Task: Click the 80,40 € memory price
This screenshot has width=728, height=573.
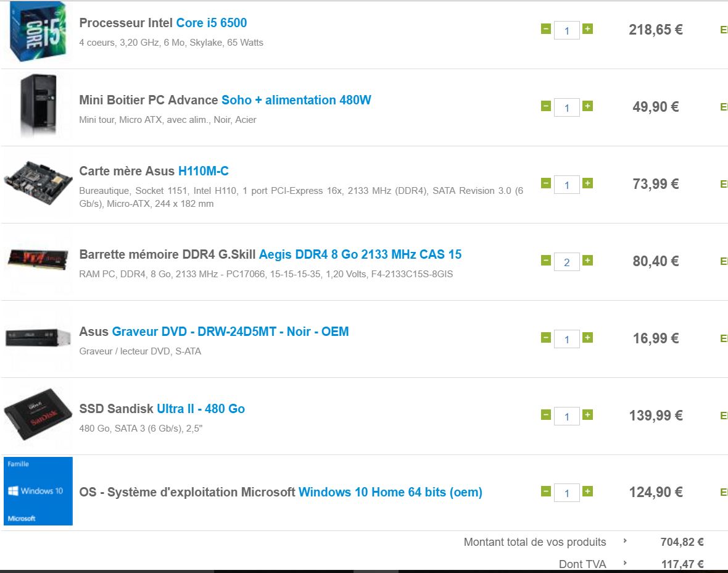Action: point(656,261)
